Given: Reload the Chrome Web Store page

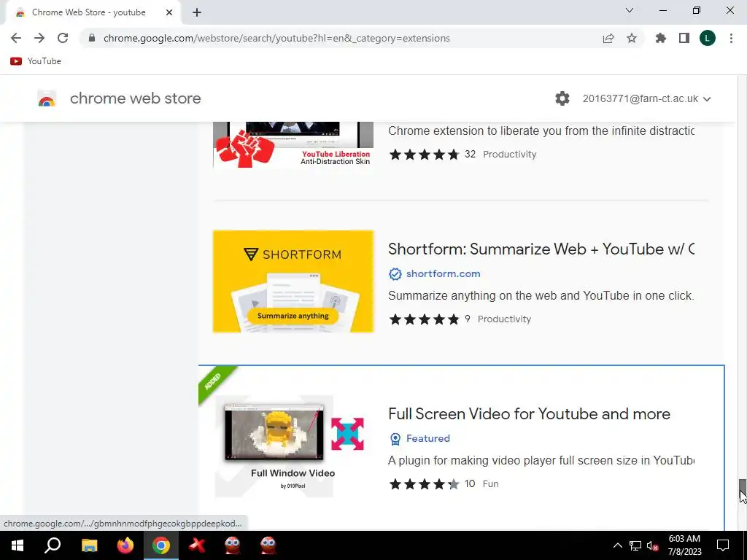Looking at the screenshot, I should point(63,38).
